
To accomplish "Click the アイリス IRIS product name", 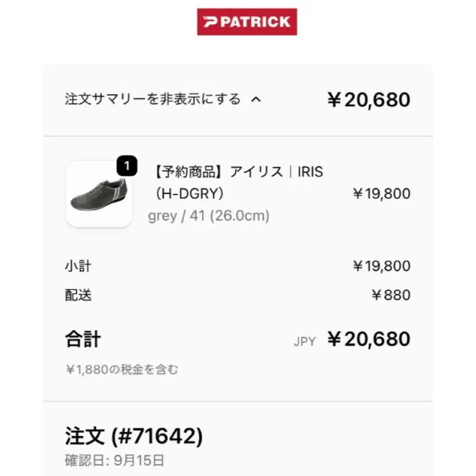I will pos(238,172).
